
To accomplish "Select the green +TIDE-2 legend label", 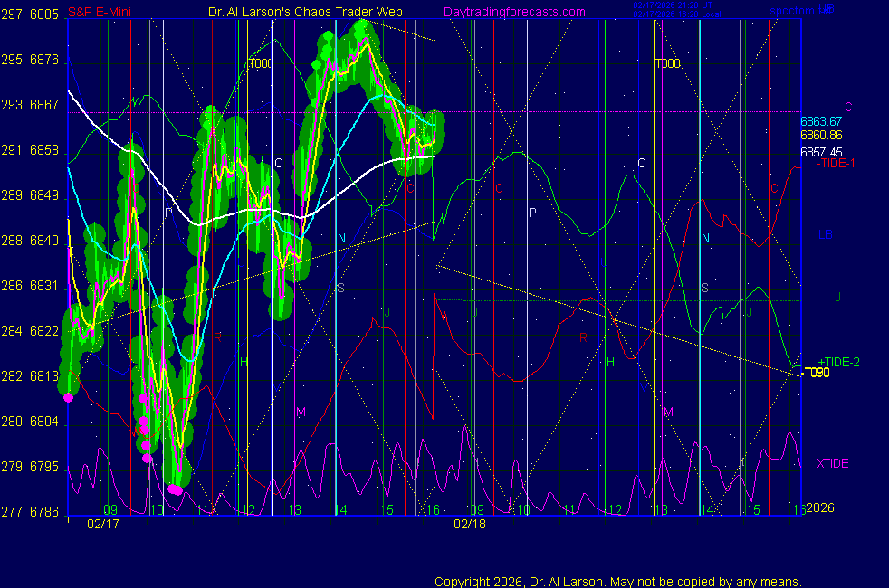I will tap(836, 362).
